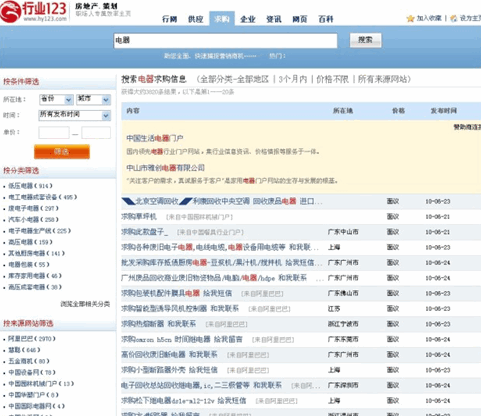Filter by source 中国国际电器网 (4)
481x416 pixels.
(36, 406)
